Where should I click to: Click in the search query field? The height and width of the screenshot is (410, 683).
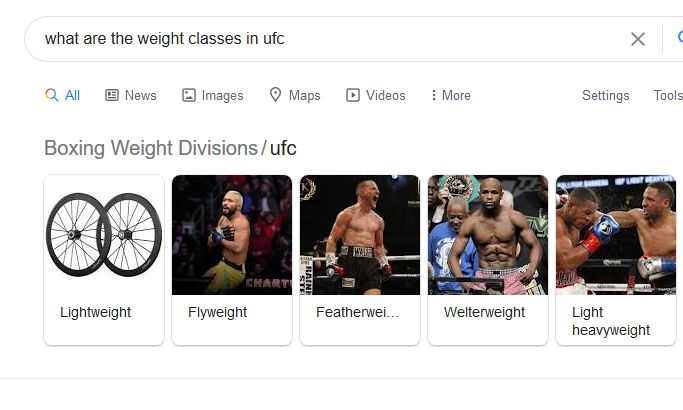point(320,39)
